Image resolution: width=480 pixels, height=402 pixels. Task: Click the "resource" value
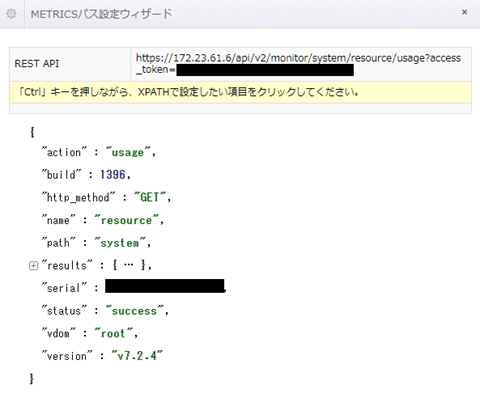tap(127, 220)
